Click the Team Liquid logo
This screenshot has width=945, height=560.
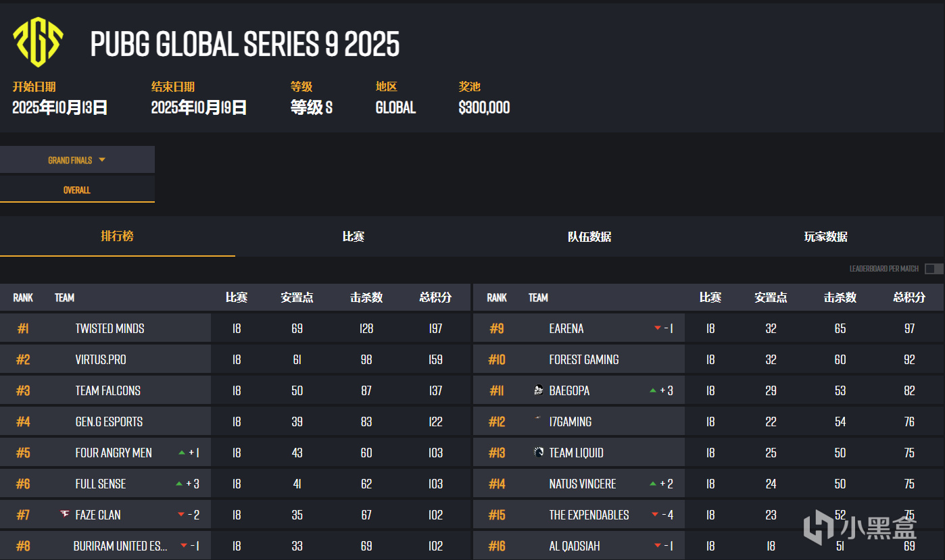click(539, 453)
